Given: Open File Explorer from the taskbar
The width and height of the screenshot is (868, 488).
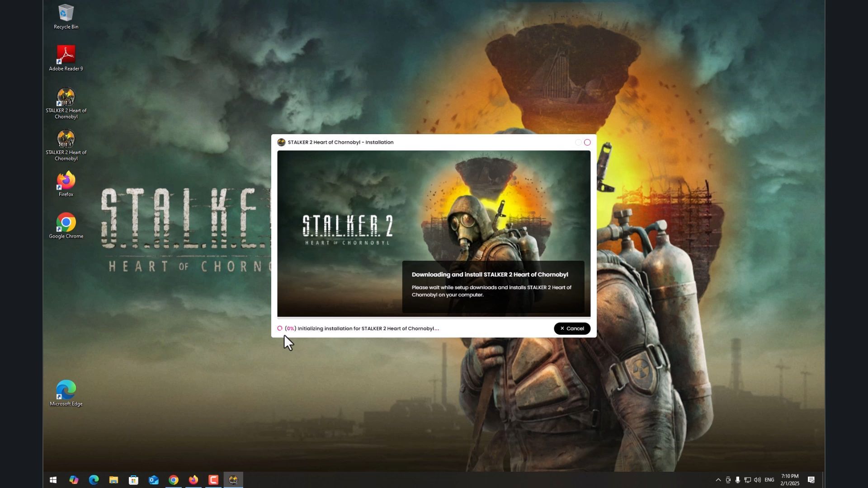Looking at the screenshot, I should 113,480.
